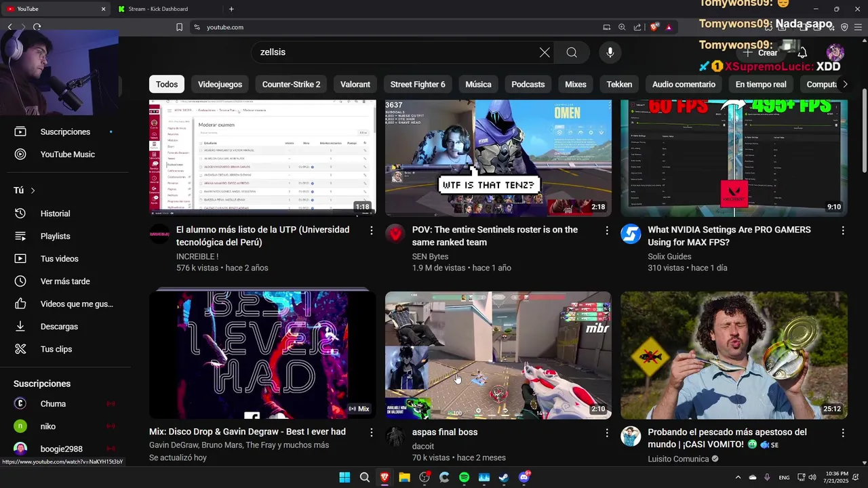Click the Brave Shields lion icon
Viewport: 868px width, 488px height.
[654, 27]
